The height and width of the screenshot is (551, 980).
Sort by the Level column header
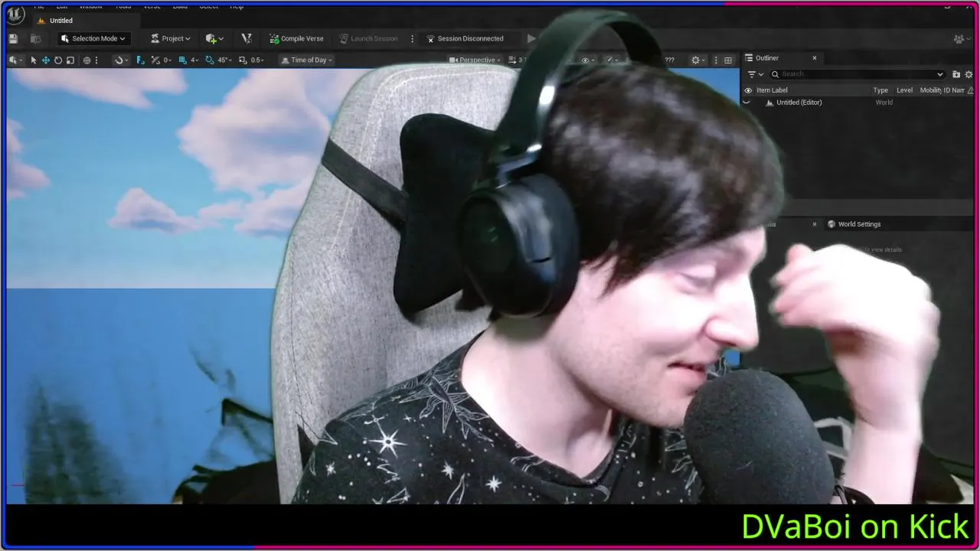point(904,90)
